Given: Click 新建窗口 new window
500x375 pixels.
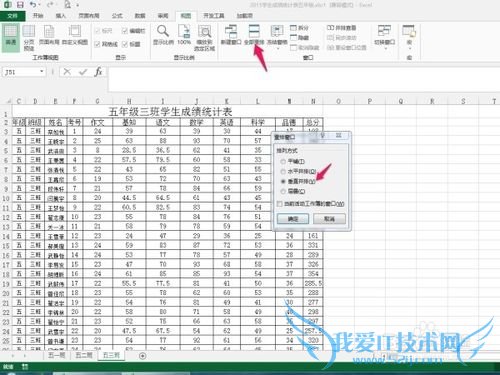Looking at the screenshot, I should tap(231, 35).
